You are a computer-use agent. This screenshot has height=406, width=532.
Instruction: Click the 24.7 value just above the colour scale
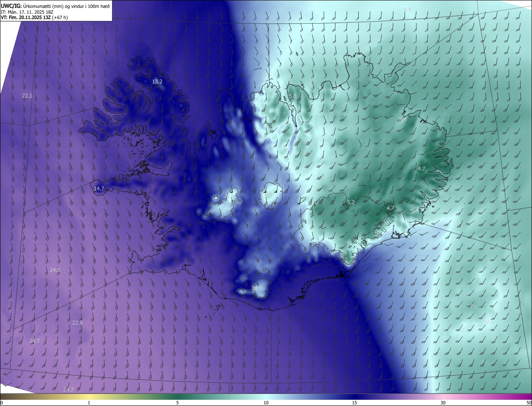(x=68, y=390)
